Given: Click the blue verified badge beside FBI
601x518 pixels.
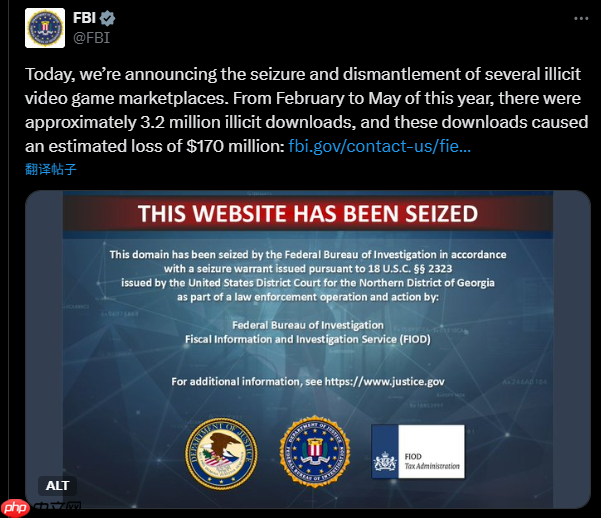Looking at the screenshot, I should (107, 18).
